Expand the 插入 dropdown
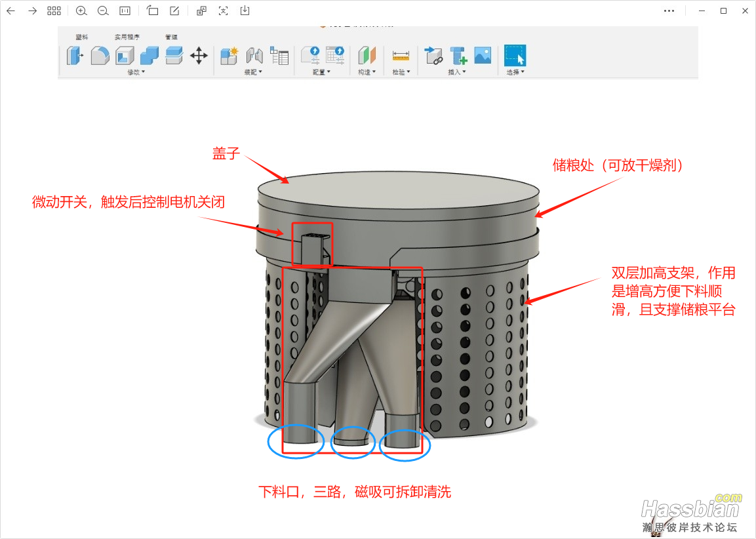The height and width of the screenshot is (539, 756). [457, 72]
